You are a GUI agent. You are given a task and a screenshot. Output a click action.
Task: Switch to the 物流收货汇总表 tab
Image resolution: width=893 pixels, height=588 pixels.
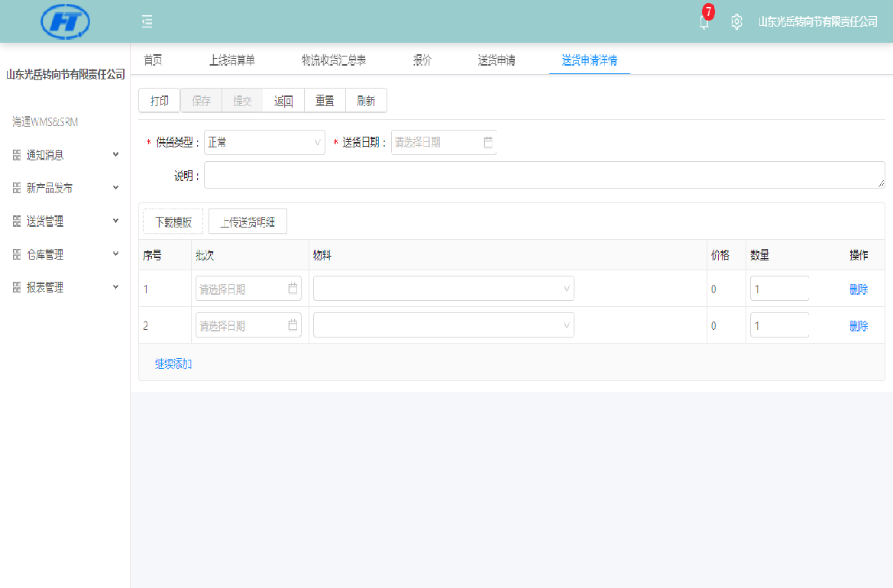[x=334, y=60]
